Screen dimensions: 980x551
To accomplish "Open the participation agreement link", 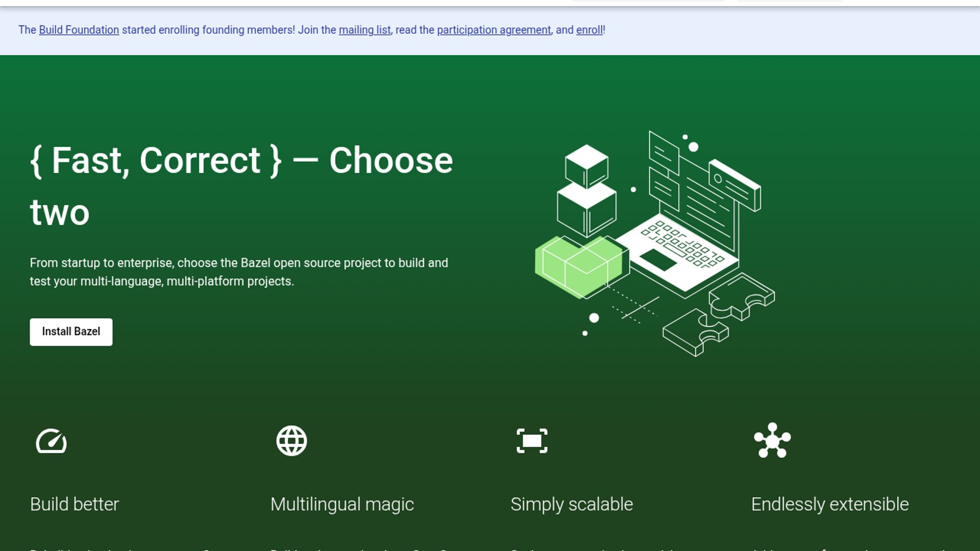I will pos(494,30).
